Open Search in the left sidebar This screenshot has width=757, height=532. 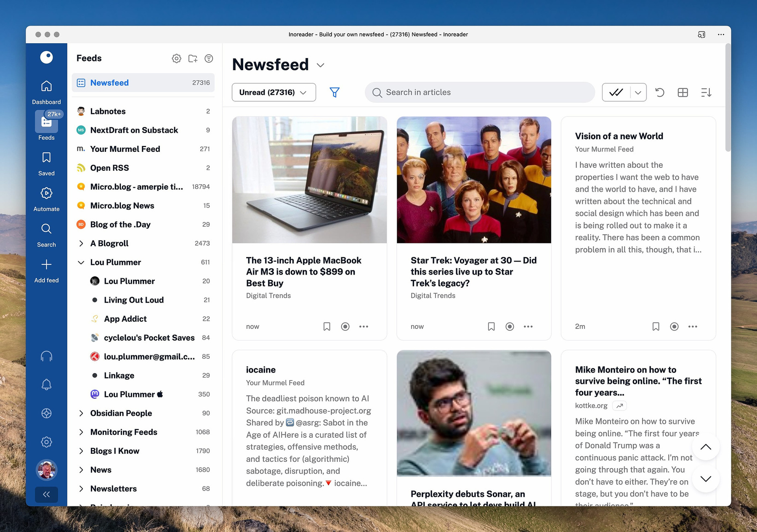46,235
